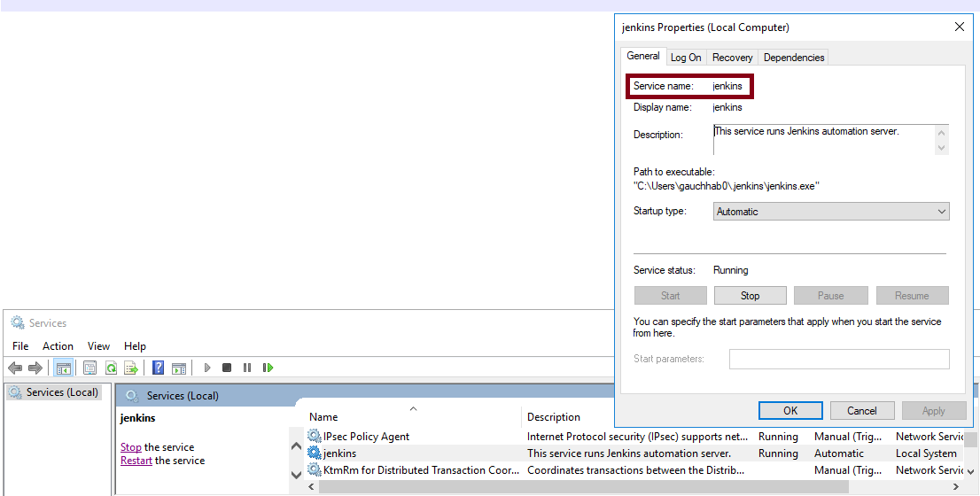Screen dimensions: 980x496
Task: Click the gear icon beside jenkins service row
Action: 315,453
